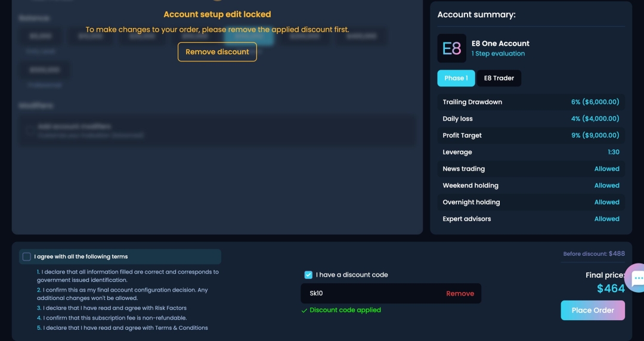Switch to the Phase 1 tab
Image resolution: width=644 pixels, height=341 pixels.
pyautogui.click(x=456, y=78)
